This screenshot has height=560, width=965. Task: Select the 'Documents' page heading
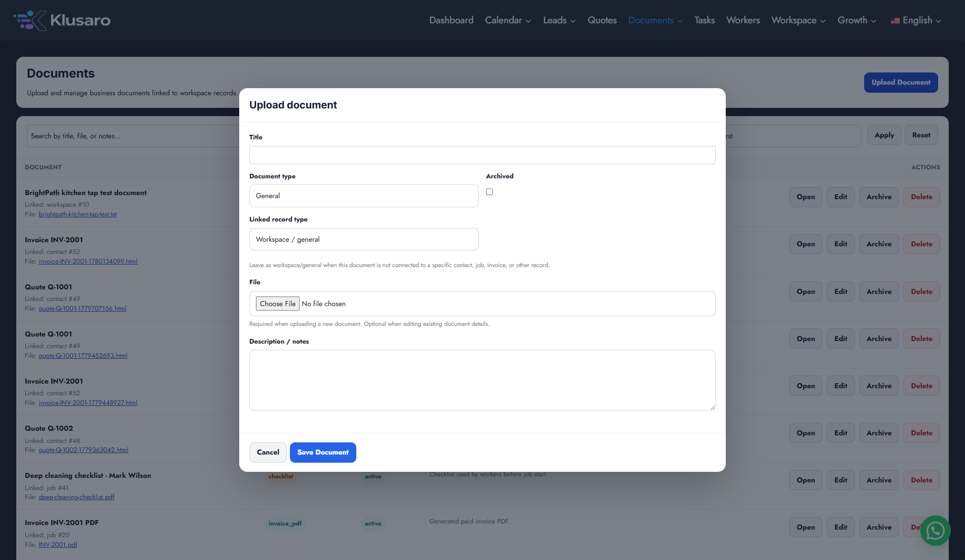coord(61,73)
